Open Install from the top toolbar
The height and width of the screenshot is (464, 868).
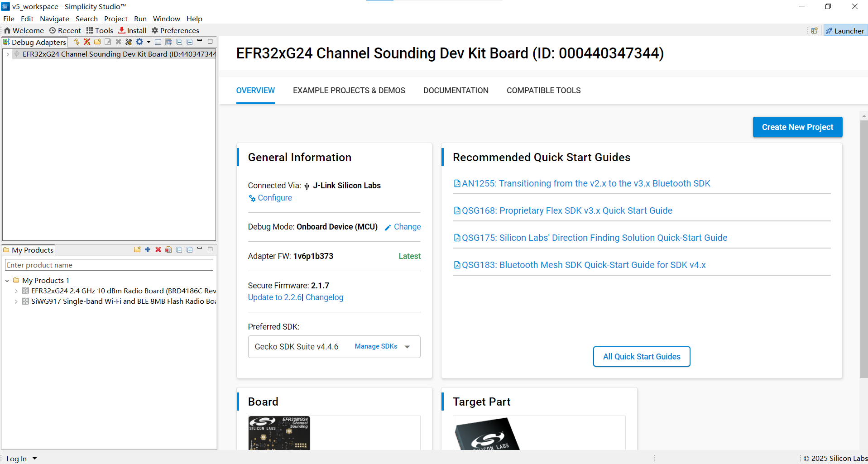[x=132, y=30]
